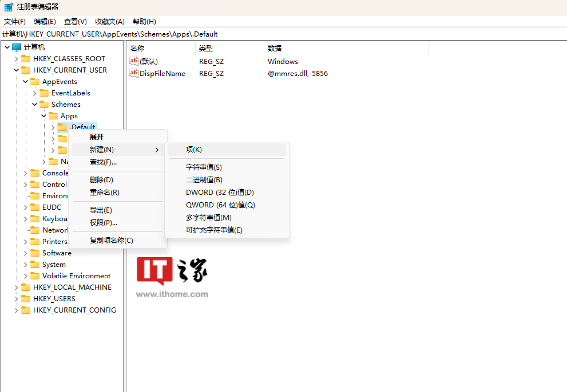Open the 收藏夹(A) menu

coord(110,22)
